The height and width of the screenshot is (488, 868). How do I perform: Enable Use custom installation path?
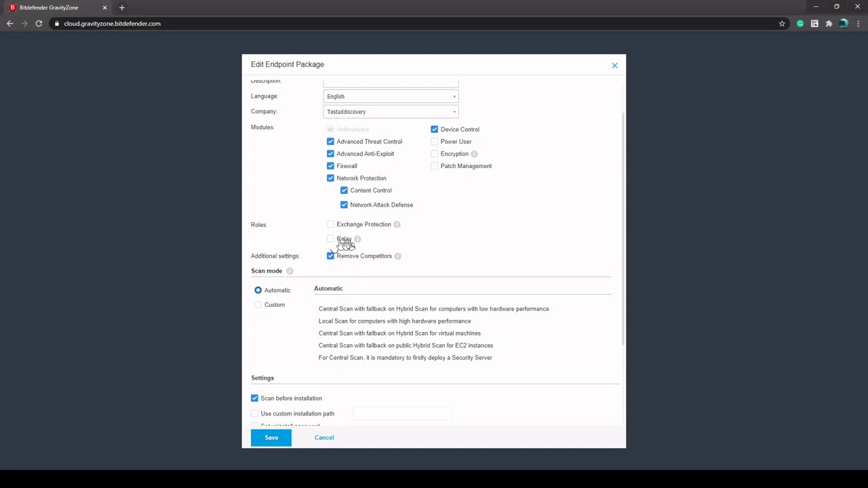(x=254, y=413)
